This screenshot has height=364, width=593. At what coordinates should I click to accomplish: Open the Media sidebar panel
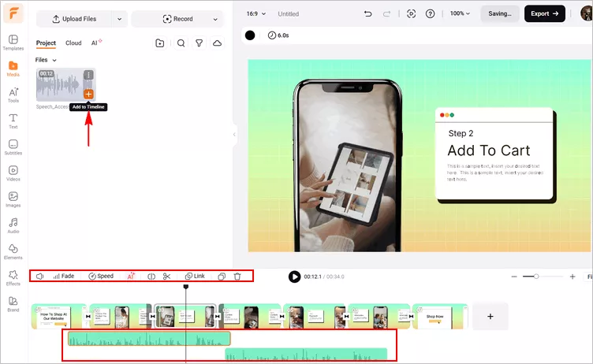[13, 69]
